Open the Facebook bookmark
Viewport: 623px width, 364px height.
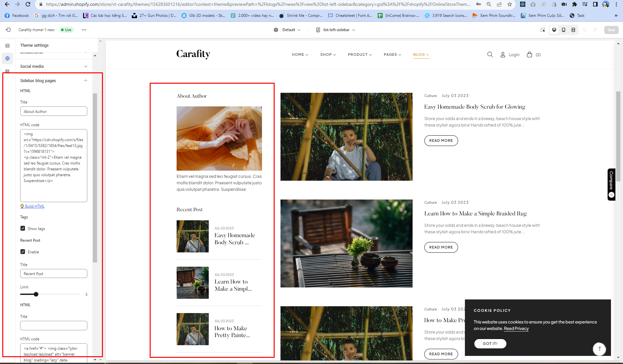pyautogui.click(x=17, y=16)
